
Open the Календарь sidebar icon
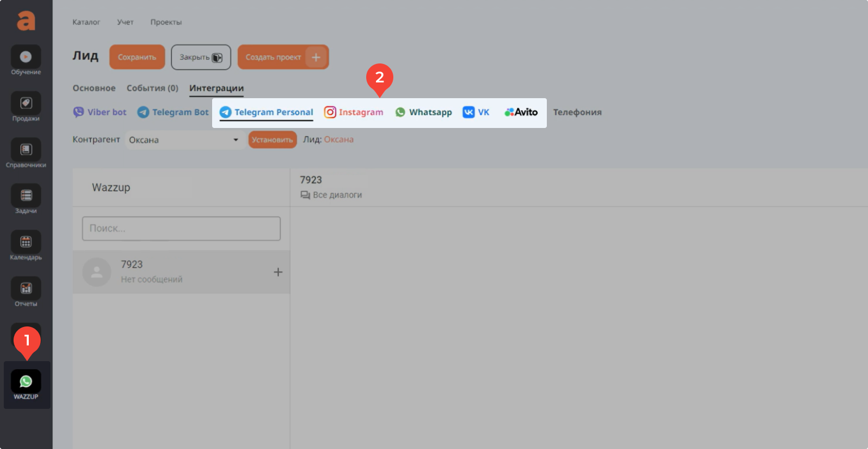click(x=25, y=246)
